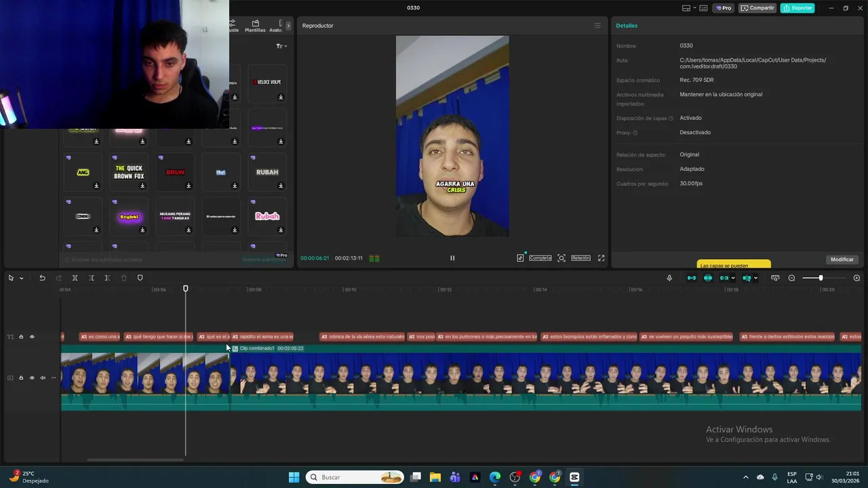This screenshot has height=488, width=868.
Task: Click the zoom-to-fit focus icon in player
Action: coord(561,258)
